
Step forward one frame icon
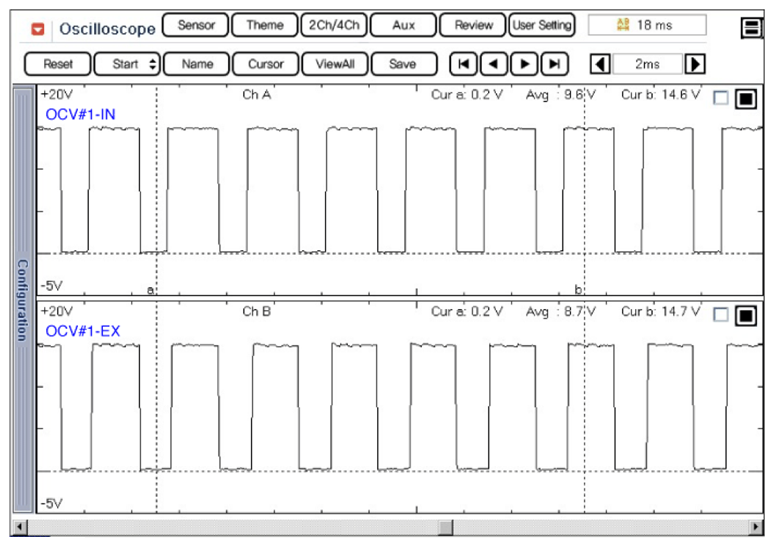(524, 64)
